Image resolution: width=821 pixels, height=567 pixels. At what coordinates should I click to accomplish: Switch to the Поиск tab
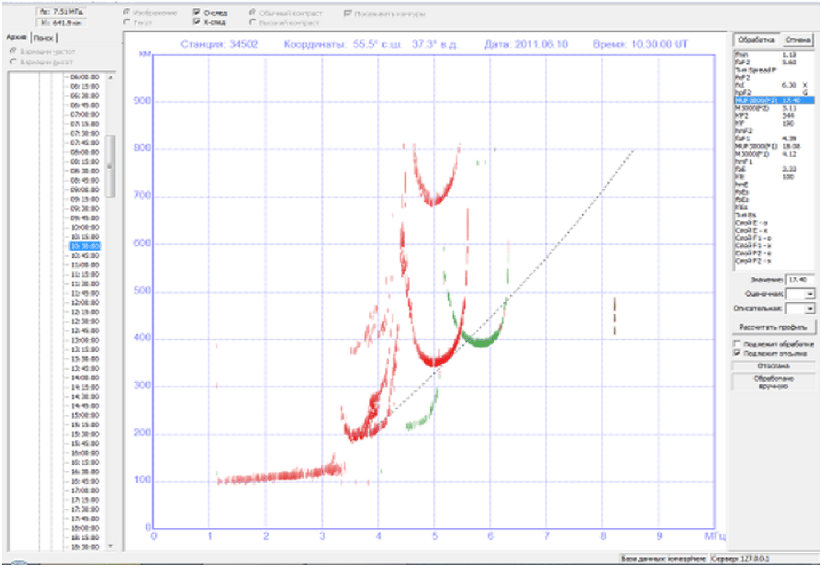tap(45, 38)
